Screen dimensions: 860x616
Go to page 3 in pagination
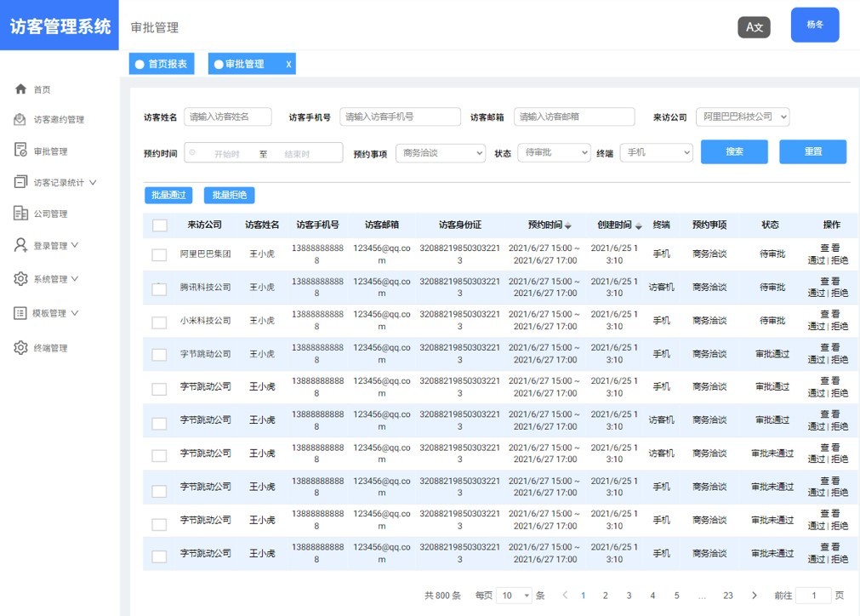click(x=629, y=596)
